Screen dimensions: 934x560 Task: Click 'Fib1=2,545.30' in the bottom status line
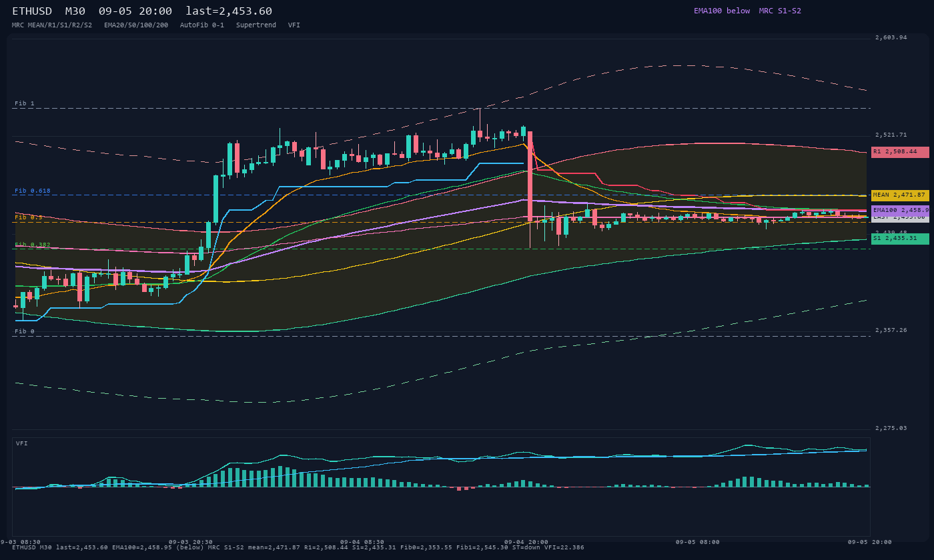[x=482, y=547]
